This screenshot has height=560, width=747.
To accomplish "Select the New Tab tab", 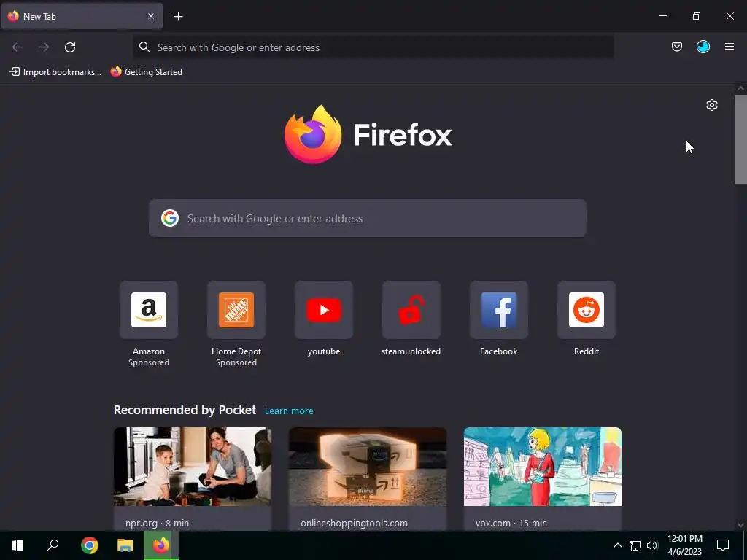I will point(82,16).
